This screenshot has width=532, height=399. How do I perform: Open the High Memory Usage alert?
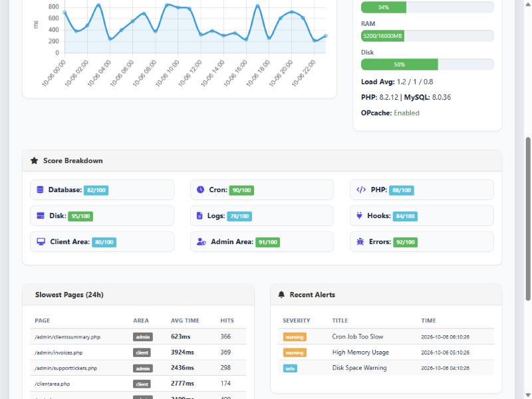pyautogui.click(x=360, y=352)
